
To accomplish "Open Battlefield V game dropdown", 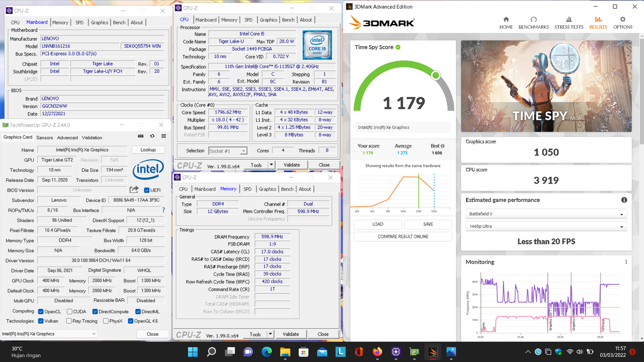I will point(546,214).
